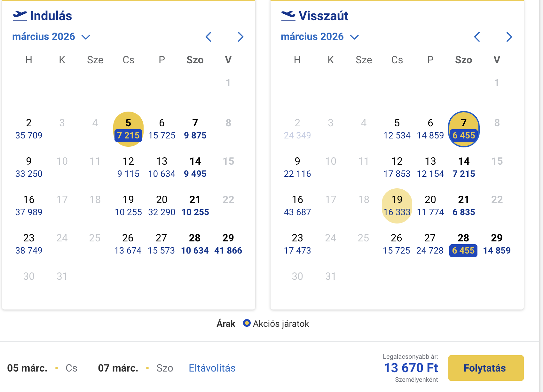Deselect return date March 7
543x392 pixels.
[463, 129]
